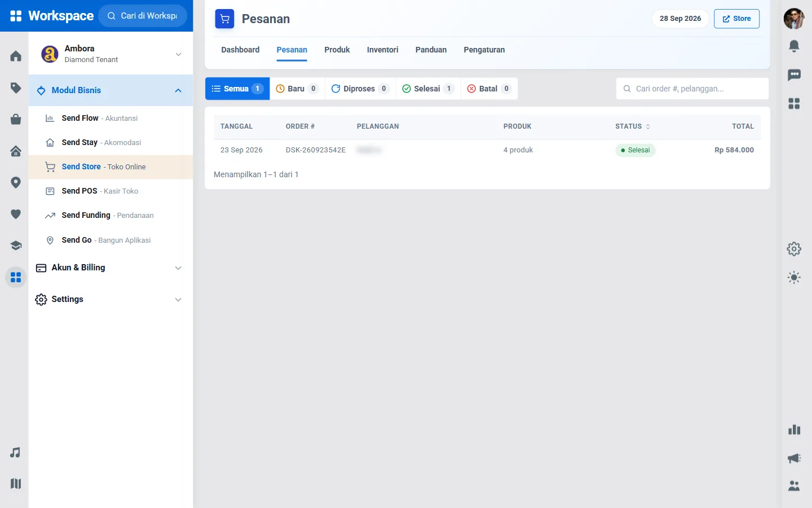Click the house with person icon

click(x=16, y=151)
